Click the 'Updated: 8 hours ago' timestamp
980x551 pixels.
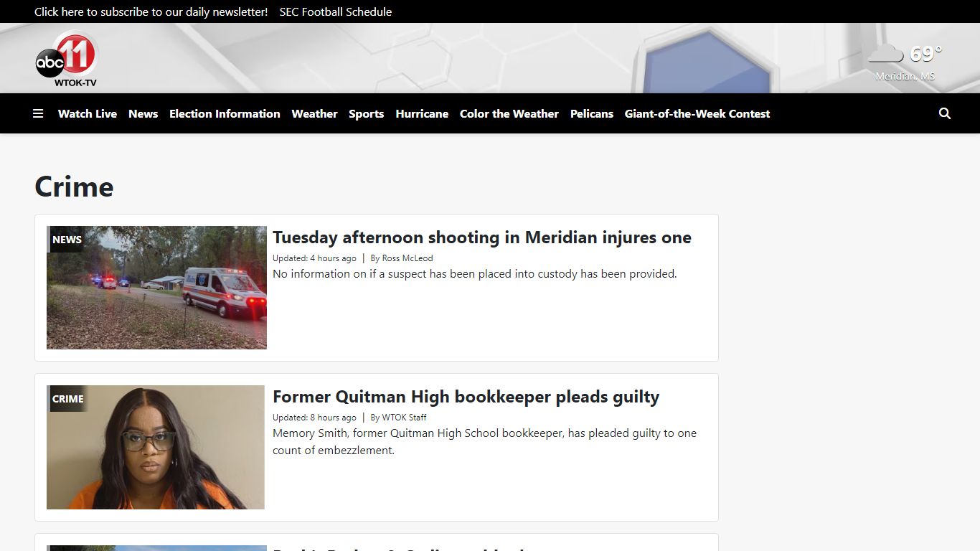pos(314,418)
